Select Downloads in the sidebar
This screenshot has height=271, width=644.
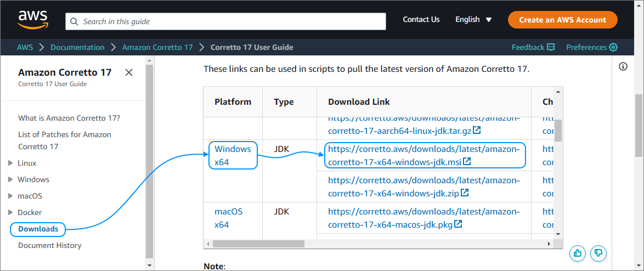(x=38, y=229)
